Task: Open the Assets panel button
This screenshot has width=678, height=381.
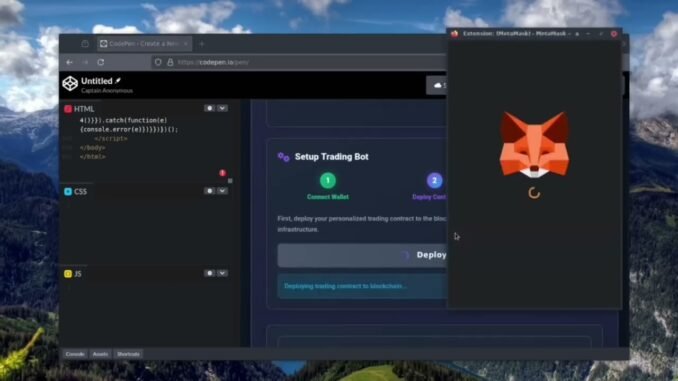Action: pyautogui.click(x=100, y=354)
